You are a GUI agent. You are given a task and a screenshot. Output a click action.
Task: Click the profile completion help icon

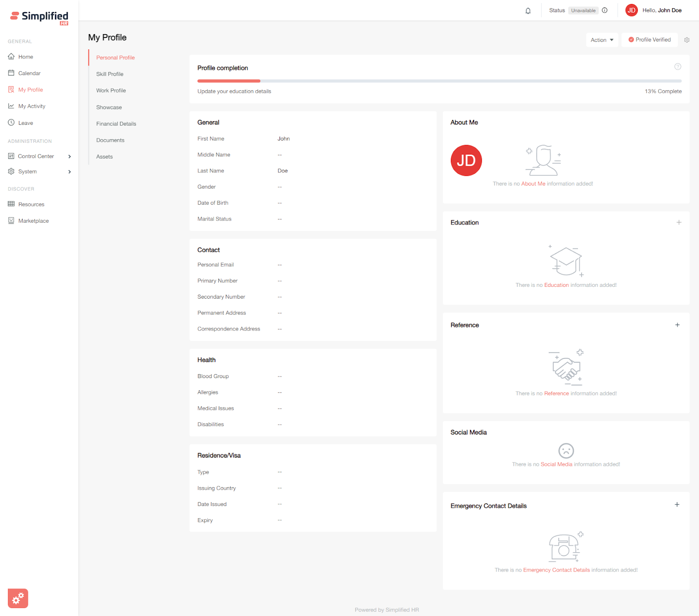click(678, 67)
